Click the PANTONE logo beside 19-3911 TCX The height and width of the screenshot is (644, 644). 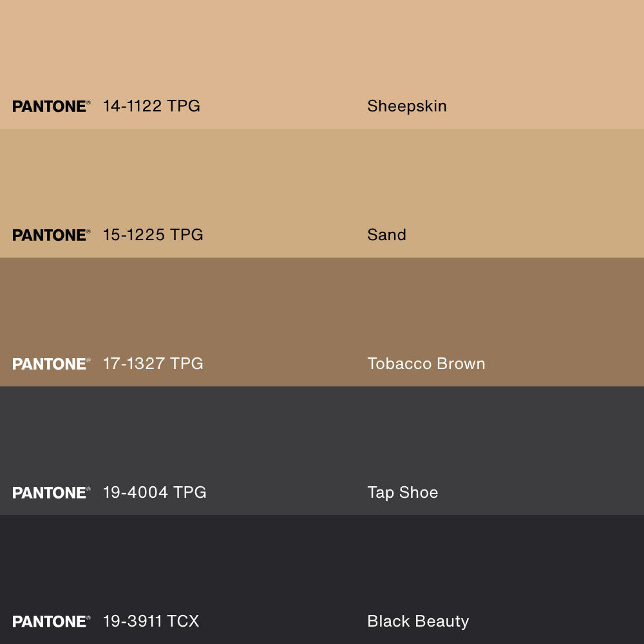click(x=51, y=621)
